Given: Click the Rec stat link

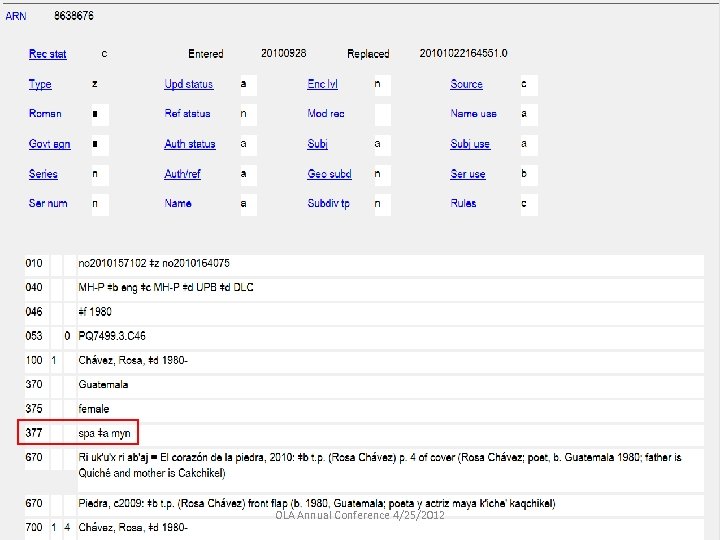Looking at the screenshot, I should [47, 54].
